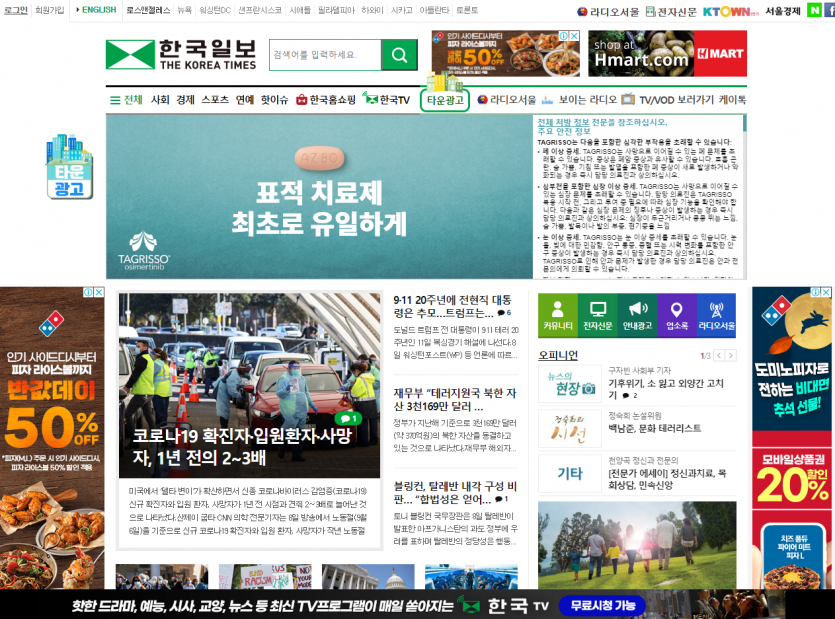The width and height of the screenshot is (835, 619).
Task: Click the Naver N icon in top bar
Action: pyautogui.click(x=815, y=10)
